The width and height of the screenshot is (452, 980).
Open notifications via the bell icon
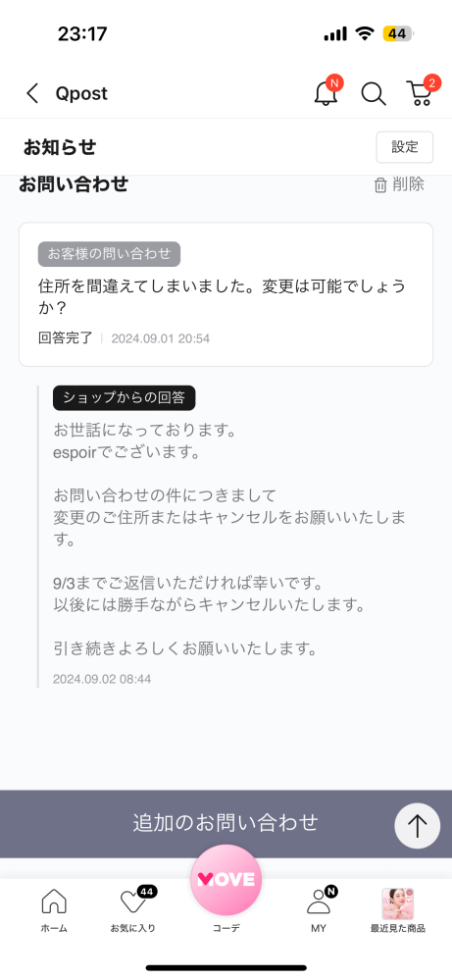click(326, 92)
